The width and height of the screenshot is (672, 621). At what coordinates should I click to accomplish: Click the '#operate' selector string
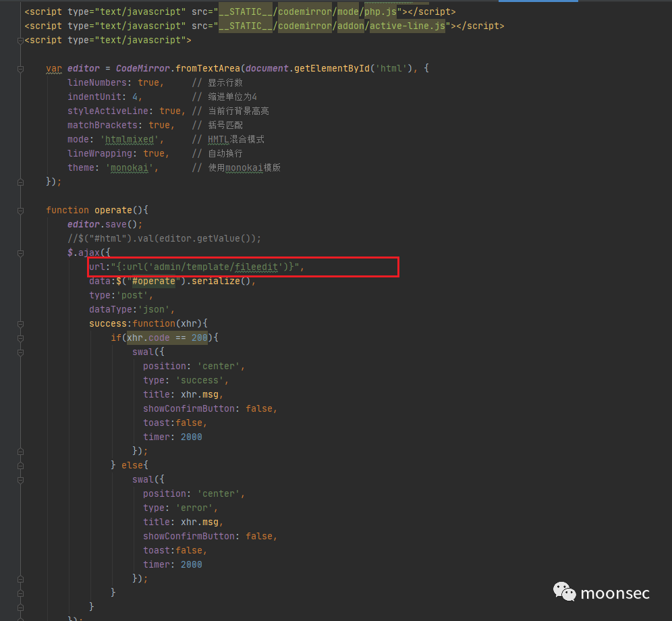tap(154, 281)
